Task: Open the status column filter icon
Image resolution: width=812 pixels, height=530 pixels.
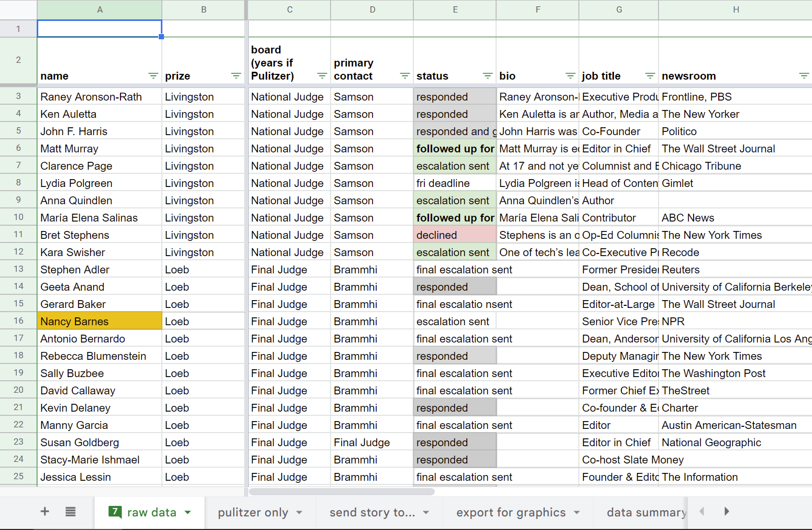Action: [487, 76]
